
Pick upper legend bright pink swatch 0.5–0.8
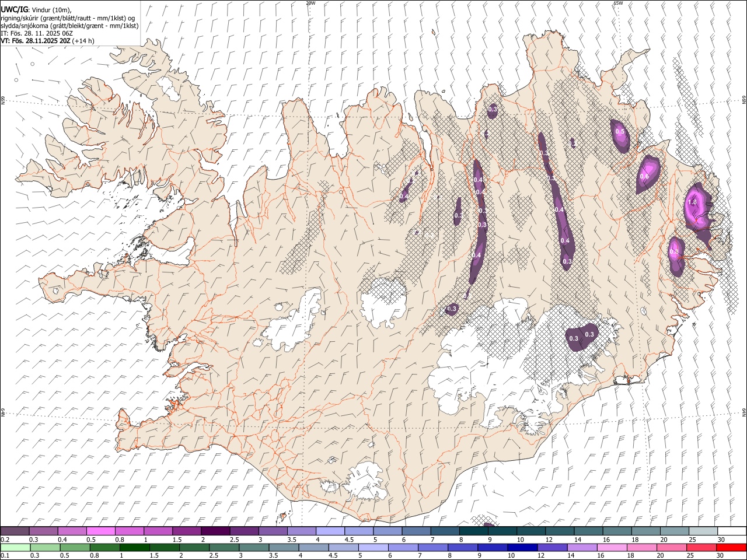(101, 531)
